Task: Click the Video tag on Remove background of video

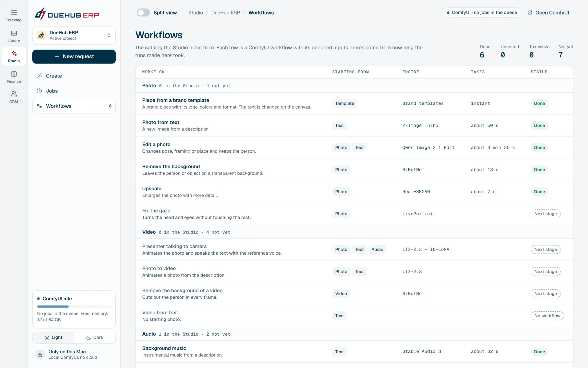Action: point(341,294)
